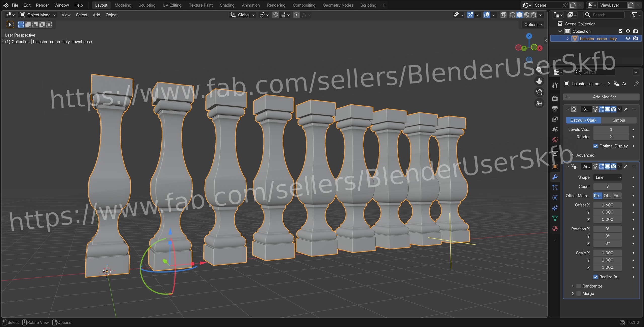The width and height of the screenshot is (644, 327).
Task: Toggle snapping magnet
Action: pos(275,15)
